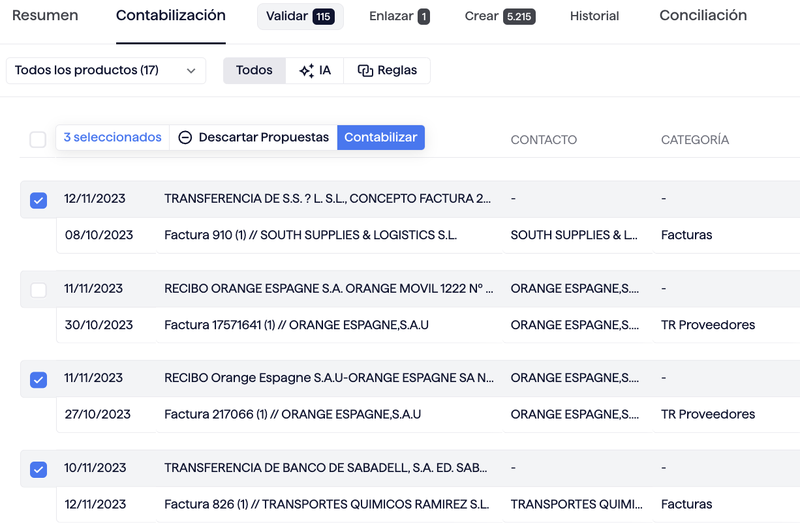Viewport: 800px width, 532px height.
Task: Click Factura 217066 ORANGE ESPAGNE text
Action: [x=292, y=415]
